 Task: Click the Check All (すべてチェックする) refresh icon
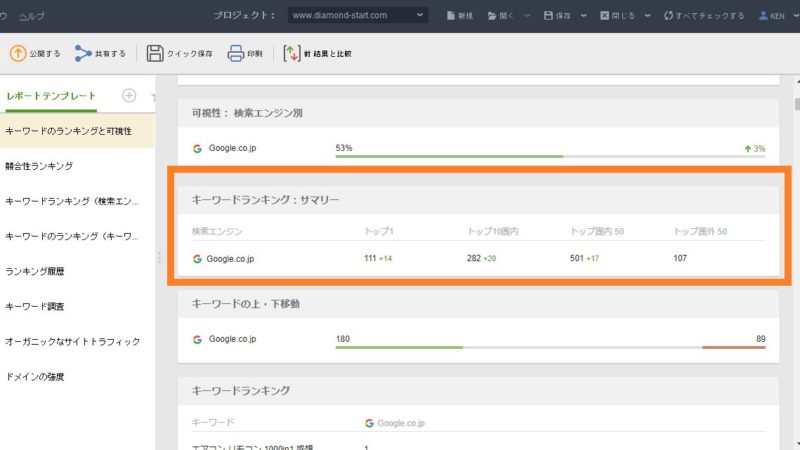(x=668, y=15)
